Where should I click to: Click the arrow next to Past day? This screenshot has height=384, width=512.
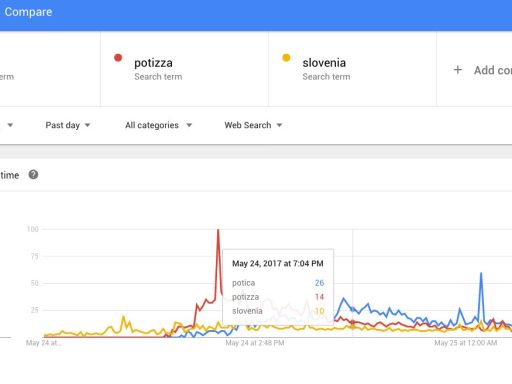[x=87, y=125]
